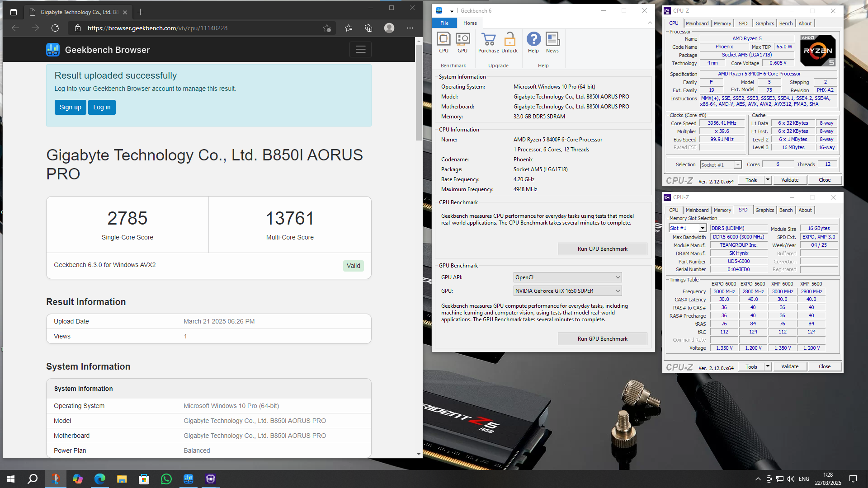Collapse the Geekbench ribbon chevron

(x=650, y=23)
